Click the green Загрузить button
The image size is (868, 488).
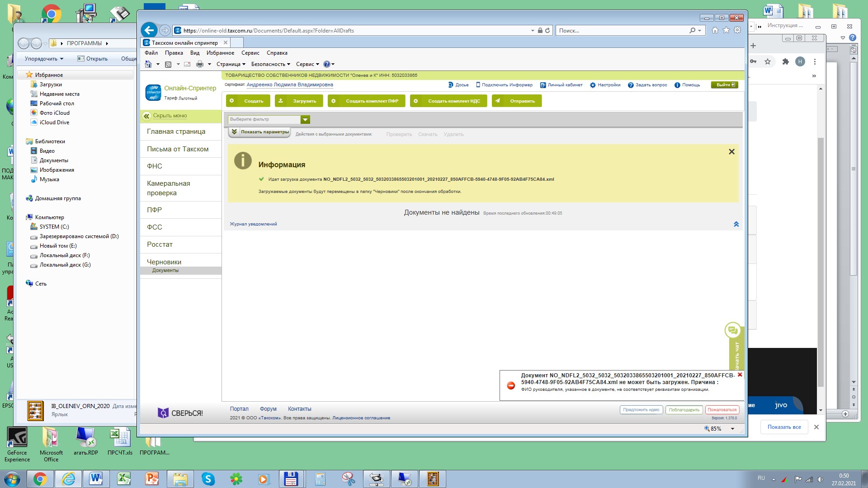point(298,101)
